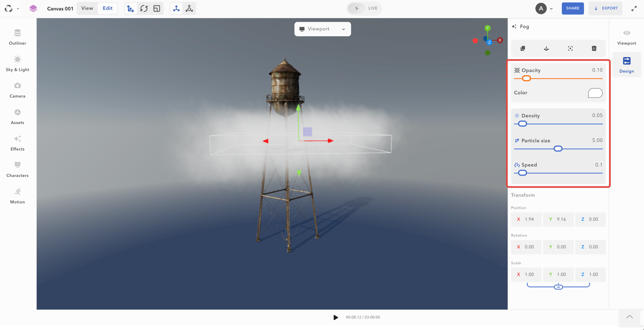The image size is (644, 330).
Task: Open the Viewport selector dropdown
Action: [x=343, y=29]
